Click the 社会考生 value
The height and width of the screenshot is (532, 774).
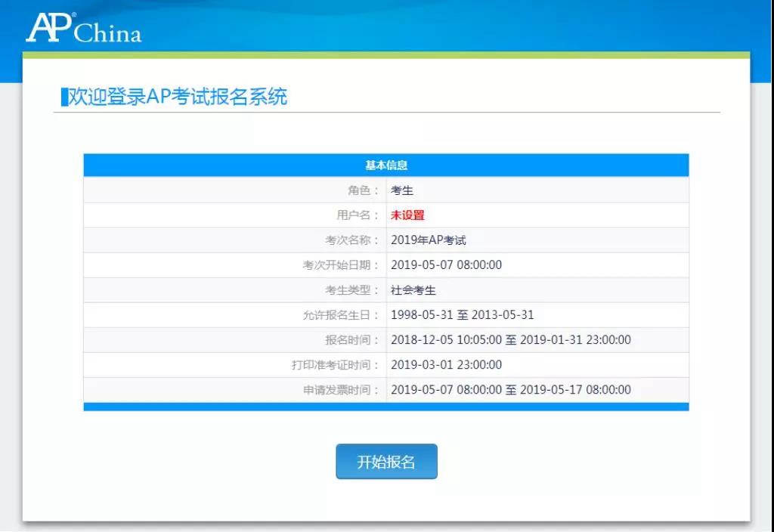pos(413,290)
